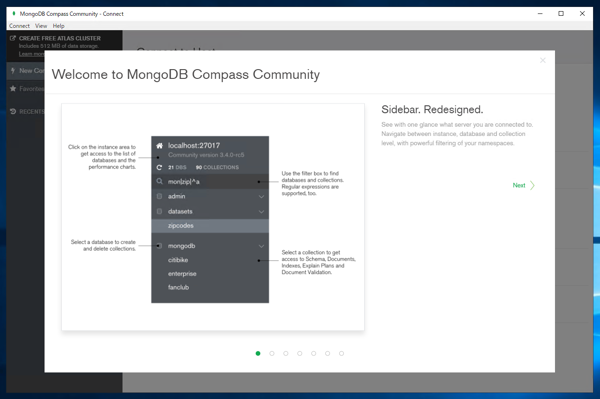
Task: Select the fanclub collection
Action: (178, 287)
